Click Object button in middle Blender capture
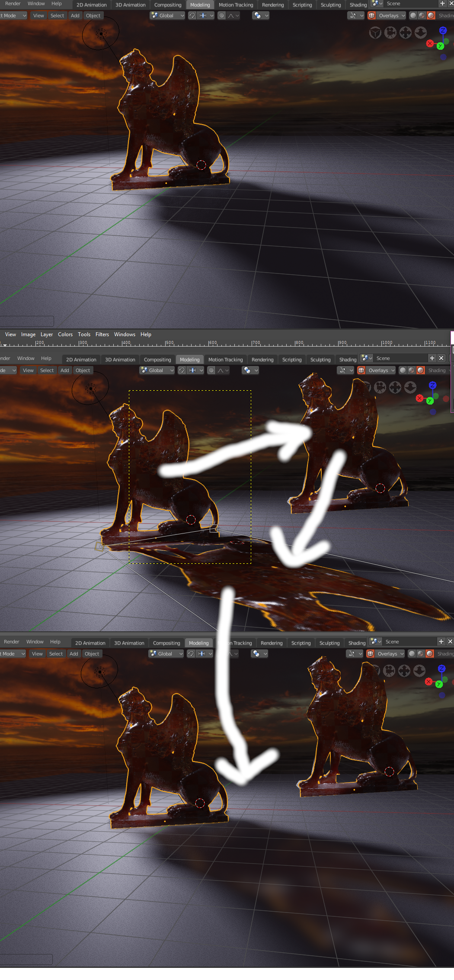This screenshot has width=454, height=980. 83,370
